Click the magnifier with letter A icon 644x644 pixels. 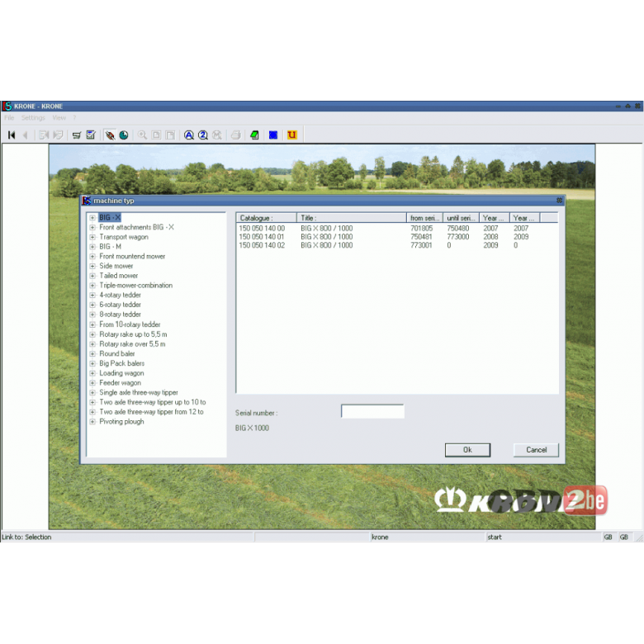[x=189, y=135]
